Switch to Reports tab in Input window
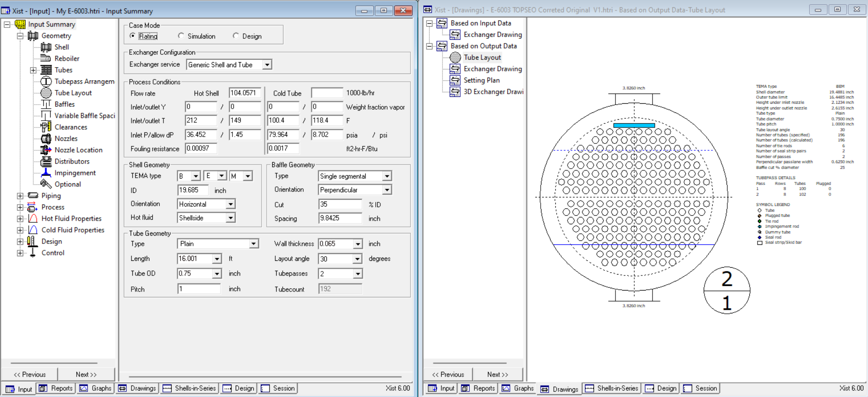The image size is (868, 397). [x=56, y=388]
